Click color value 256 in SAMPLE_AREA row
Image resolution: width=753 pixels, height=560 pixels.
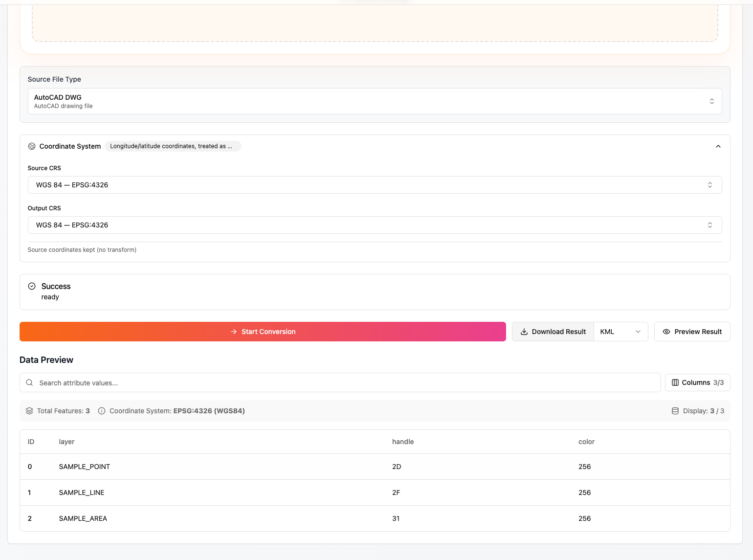(585, 518)
